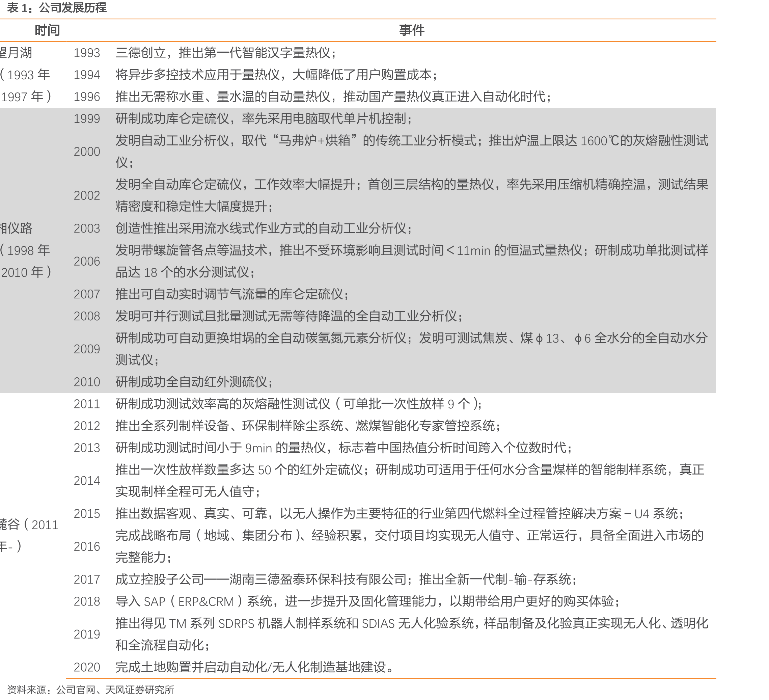The height and width of the screenshot is (700, 769).
Task: Click the text 成立控股子公司——湖南三德盈泰环保科技有限公司
Action: pos(260,580)
